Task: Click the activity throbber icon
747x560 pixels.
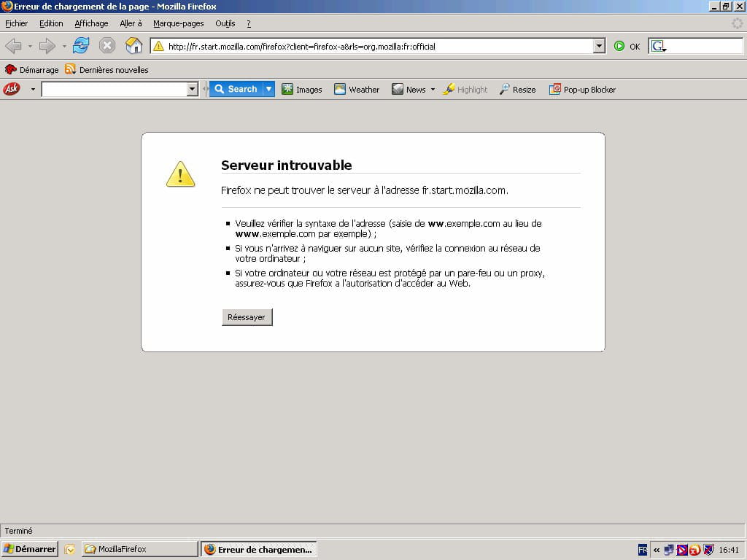Action: pos(737,23)
